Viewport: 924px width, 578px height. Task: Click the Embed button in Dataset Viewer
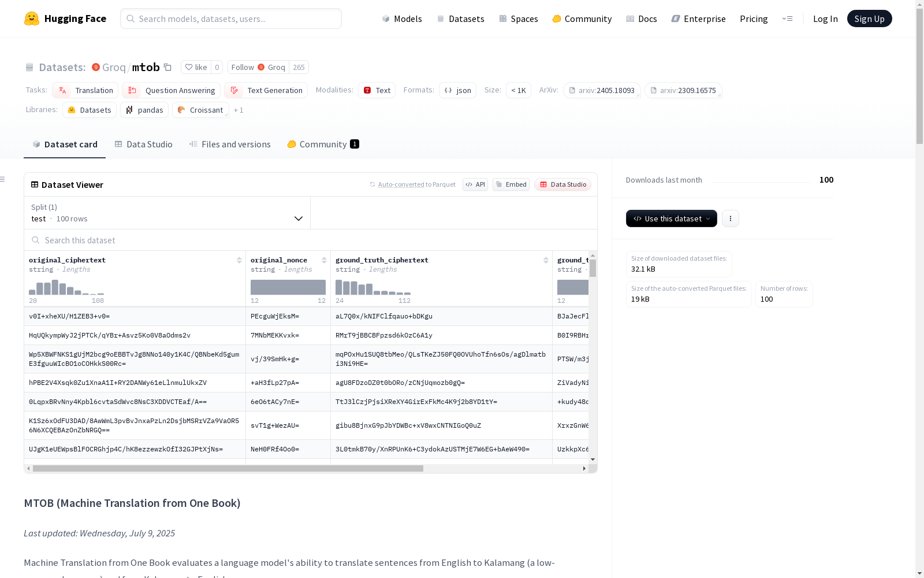click(x=511, y=184)
